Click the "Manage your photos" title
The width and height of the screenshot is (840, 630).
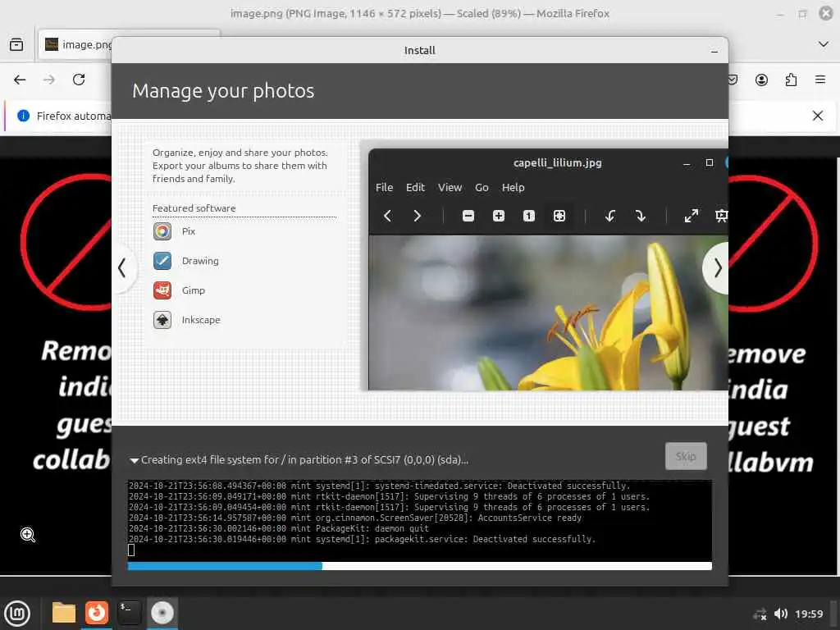[x=223, y=91]
